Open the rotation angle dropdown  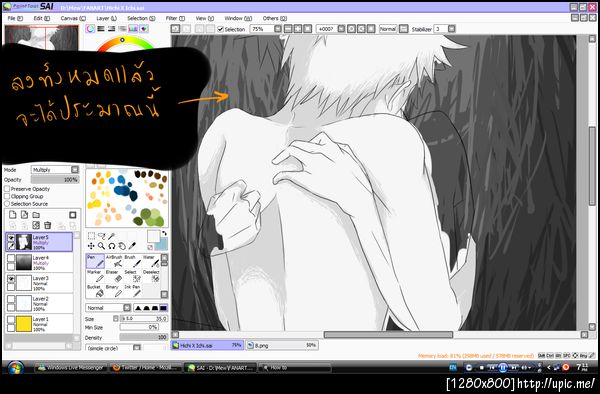point(330,29)
